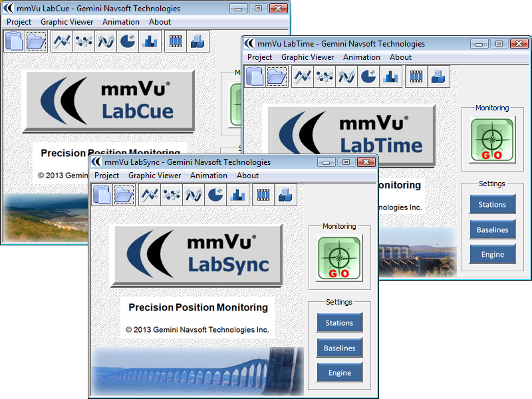The height and width of the screenshot is (399, 532).
Task: Click LabTime title bar application icon
Action: [249, 43]
